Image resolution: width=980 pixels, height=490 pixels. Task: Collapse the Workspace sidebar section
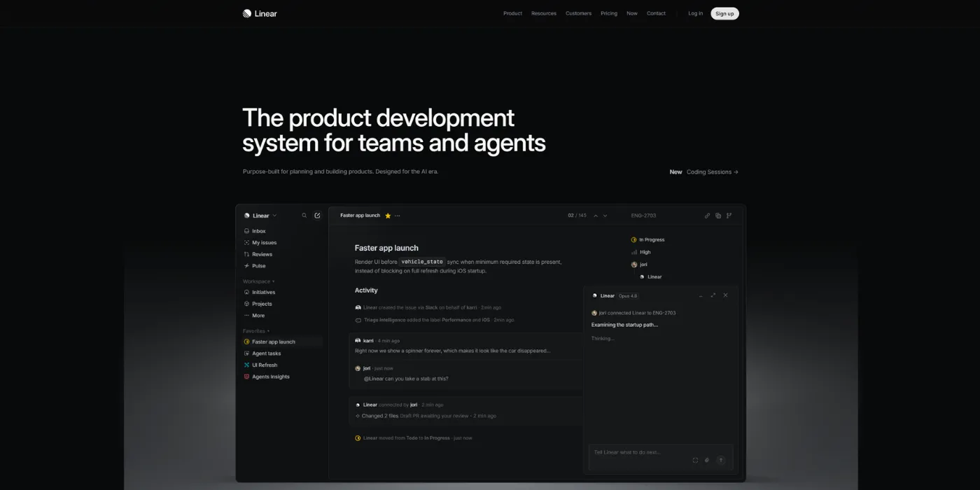coord(258,281)
